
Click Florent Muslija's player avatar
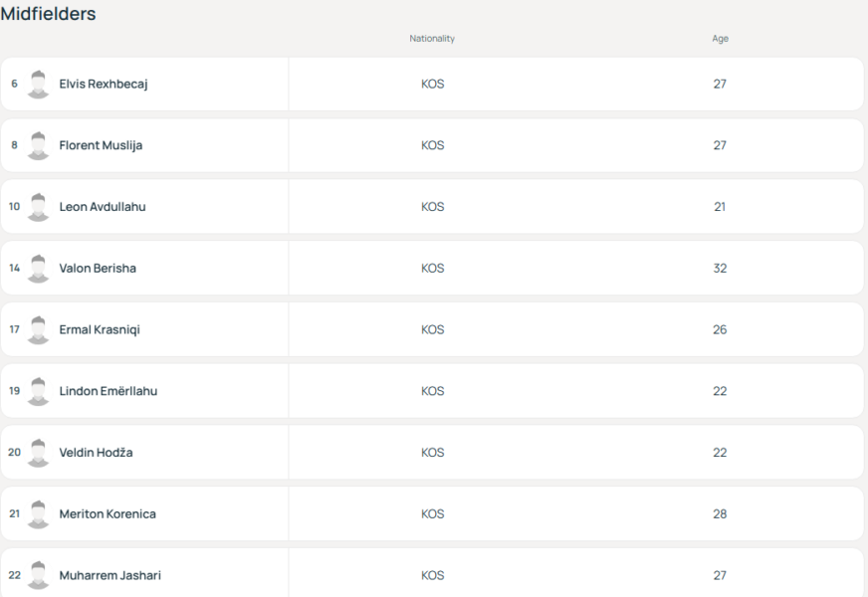coord(38,145)
